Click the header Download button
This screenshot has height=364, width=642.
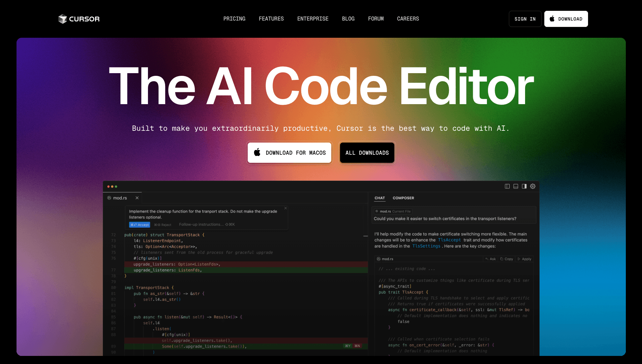(566, 19)
